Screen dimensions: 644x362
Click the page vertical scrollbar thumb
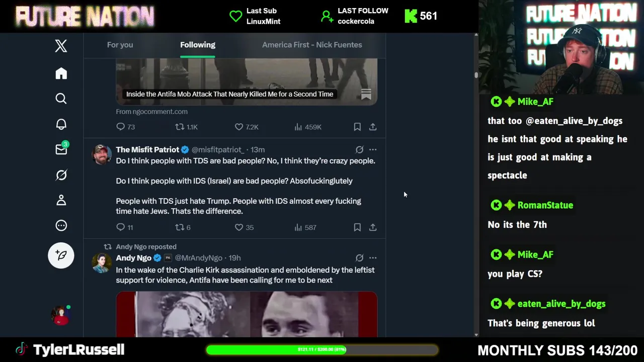476,75
